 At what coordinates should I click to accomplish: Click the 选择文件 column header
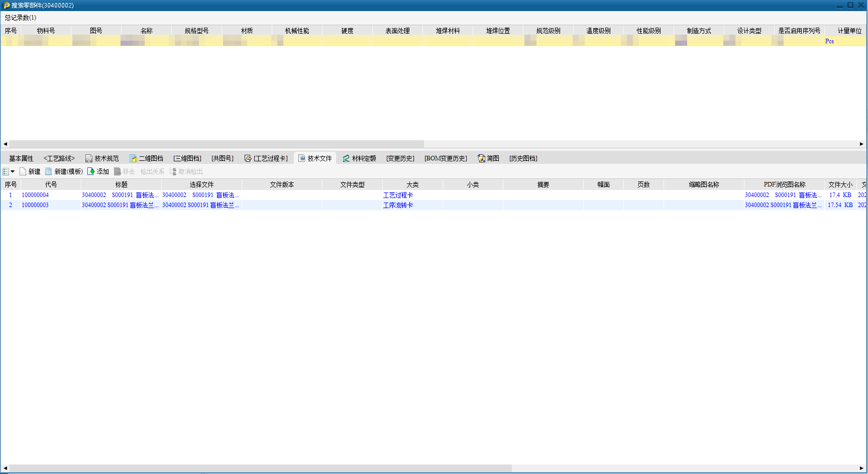(x=201, y=184)
